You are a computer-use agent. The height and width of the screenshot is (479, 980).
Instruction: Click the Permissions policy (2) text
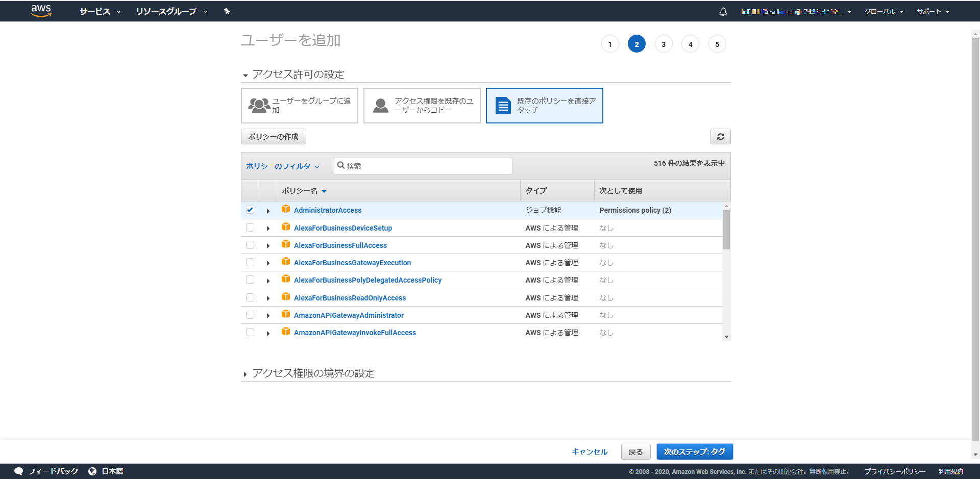(x=635, y=210)
